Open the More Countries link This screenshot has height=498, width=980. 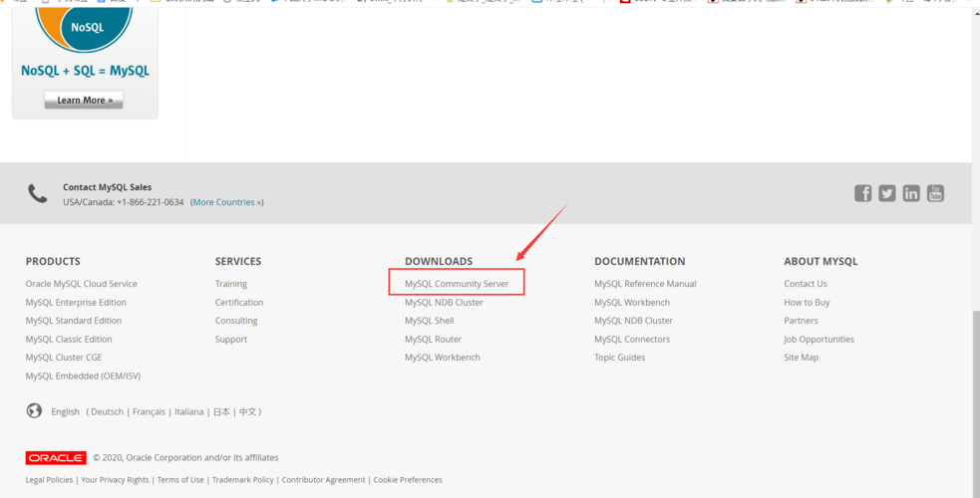[227, 202]
